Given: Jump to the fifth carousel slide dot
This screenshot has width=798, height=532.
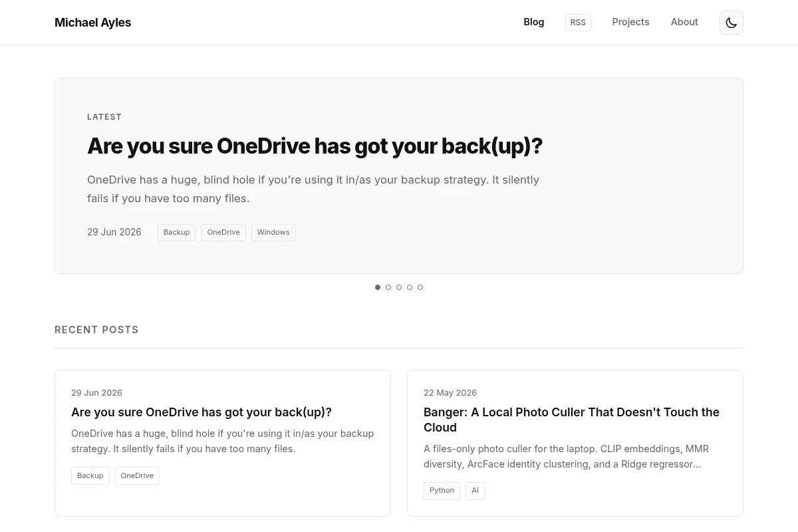Looking at the screenshot, I should pos(420,287).
